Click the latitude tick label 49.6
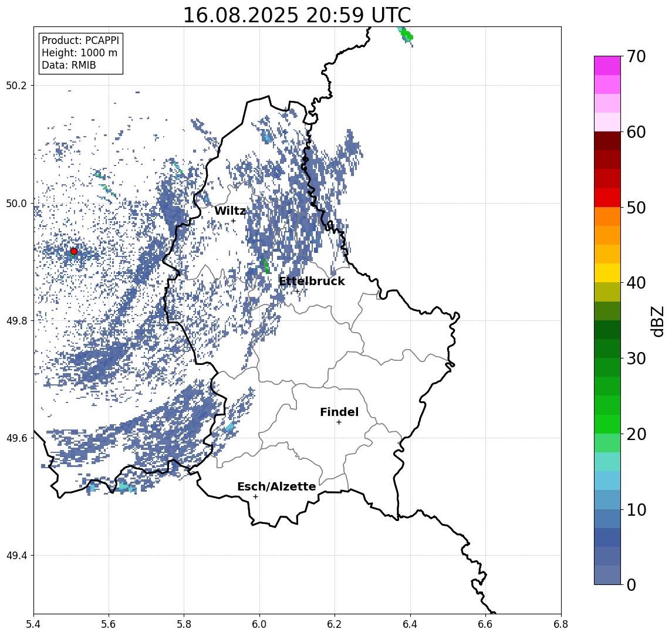The width and height of the screenshot is (672, 636). (16, 438)
